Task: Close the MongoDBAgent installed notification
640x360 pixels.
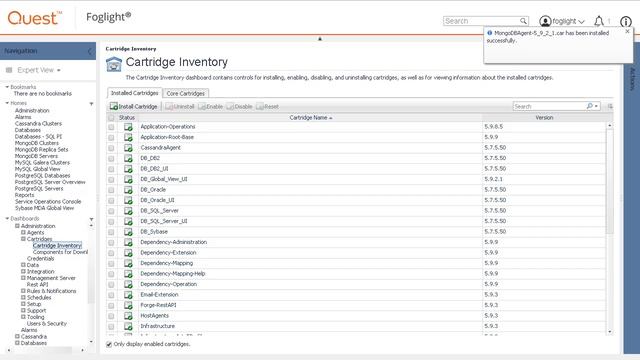Action: 627,31
